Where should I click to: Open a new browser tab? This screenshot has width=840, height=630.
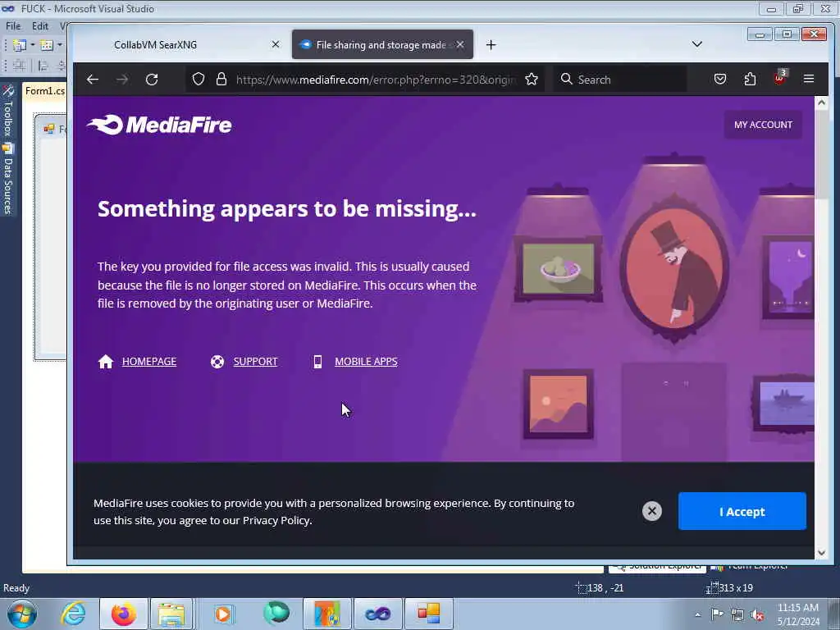point(491,45)
